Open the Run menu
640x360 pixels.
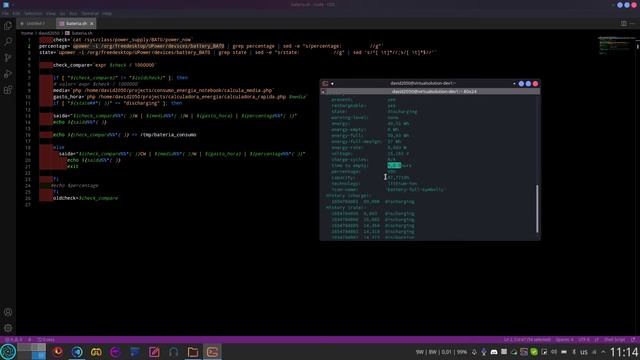pyautogui.click(x=73, y=13)
